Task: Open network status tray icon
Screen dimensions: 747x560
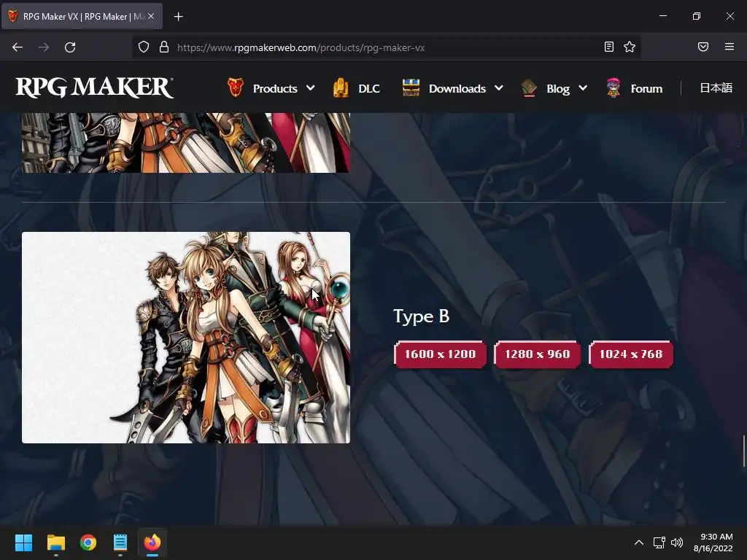Action: [659, 542]
